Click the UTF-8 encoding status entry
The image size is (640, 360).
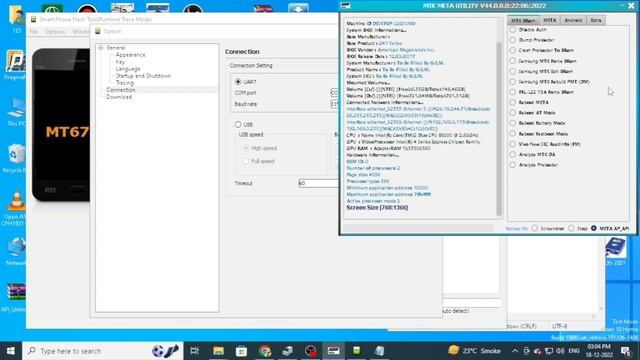(x=559, y=326)
